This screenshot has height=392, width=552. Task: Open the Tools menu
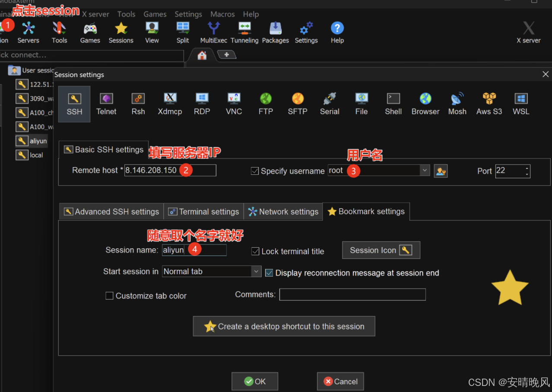(x=126, y=14)
